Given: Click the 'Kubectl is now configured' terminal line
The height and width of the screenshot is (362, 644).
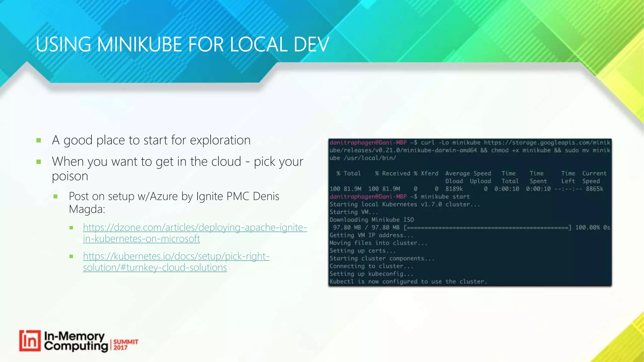Looking at the screenshot, I should coord(408,282).
